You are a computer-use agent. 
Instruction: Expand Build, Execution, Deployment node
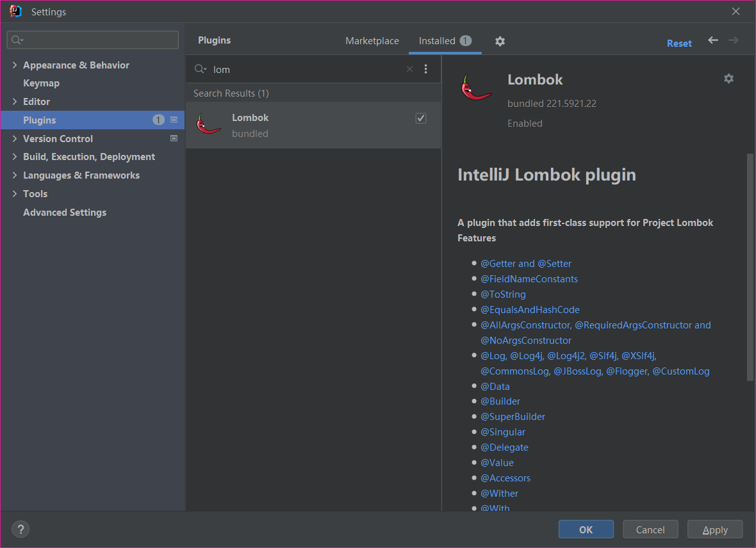pyautogui.click(x=15, y=157)
